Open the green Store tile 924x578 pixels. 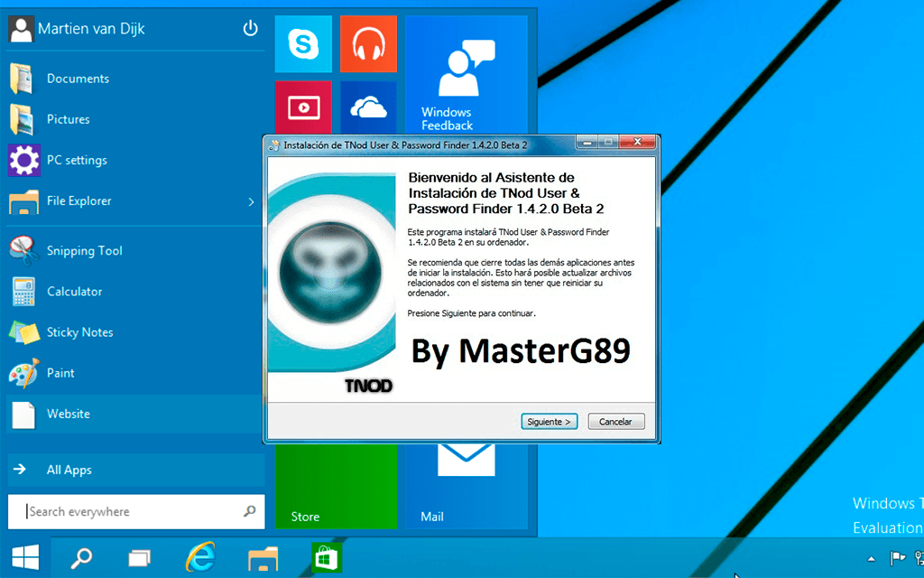pyautogui.click(x=336, y=487)
